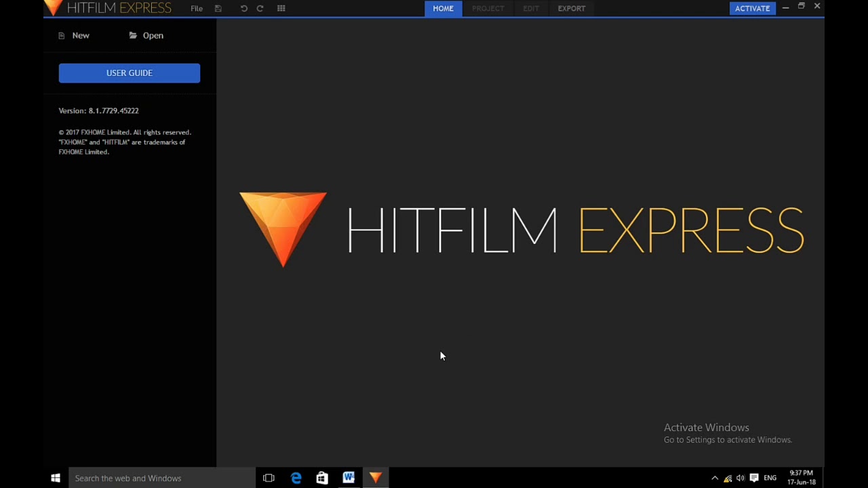Open the USER GUIDE
Image resolution: width=868 pixels, height=488 pixels.
point(130,73)
